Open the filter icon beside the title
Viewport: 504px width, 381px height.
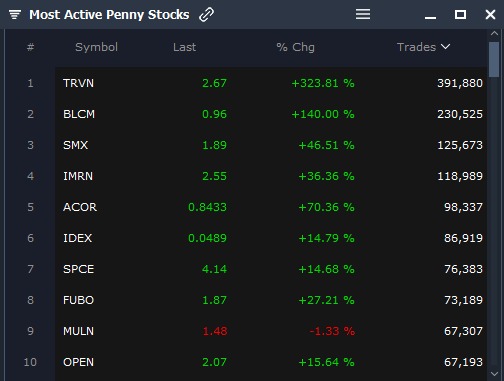[x=15, y=14]
